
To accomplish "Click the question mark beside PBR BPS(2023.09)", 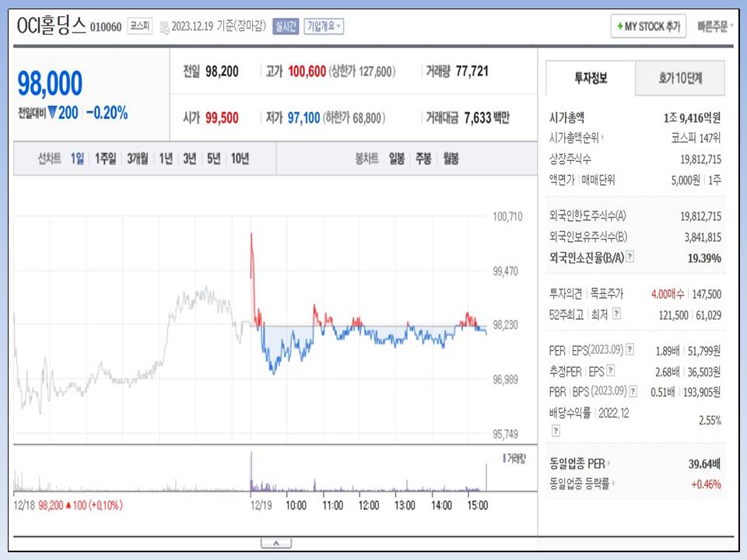I will pyautogui.click(x=633, y=391).
